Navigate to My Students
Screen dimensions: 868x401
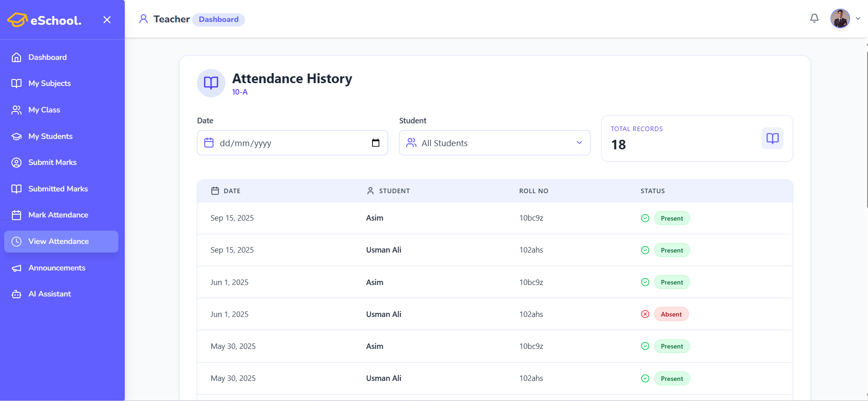coord(61,136)
